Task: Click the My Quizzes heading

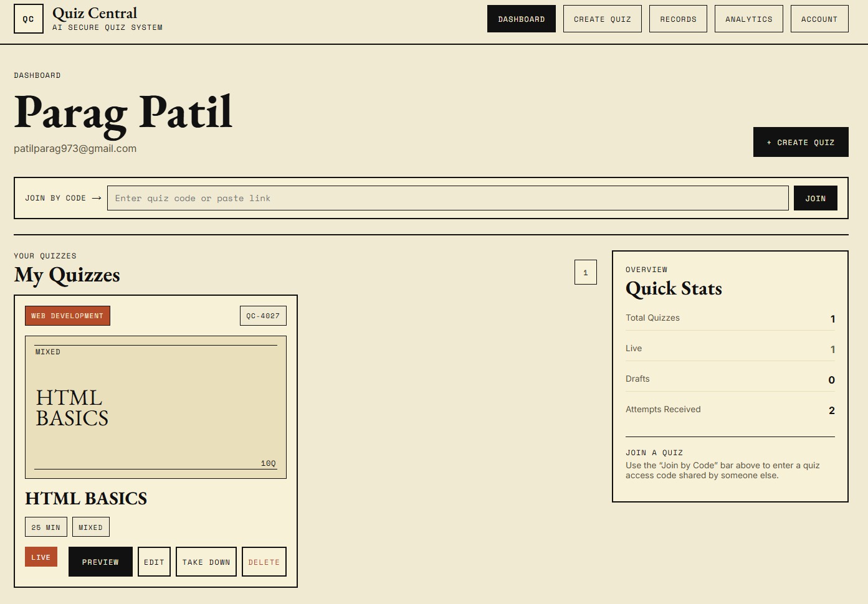Action: [x=67, y=275]
